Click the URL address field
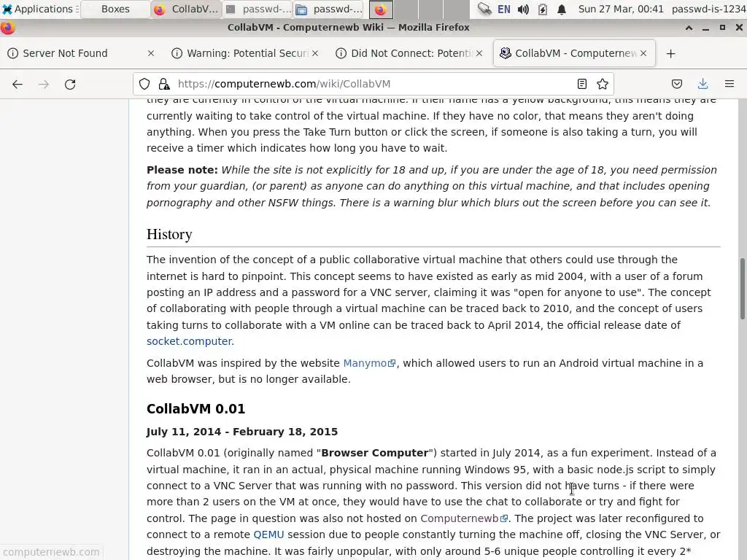The height and width of the screenshot is (560, 747). point(371,85)
